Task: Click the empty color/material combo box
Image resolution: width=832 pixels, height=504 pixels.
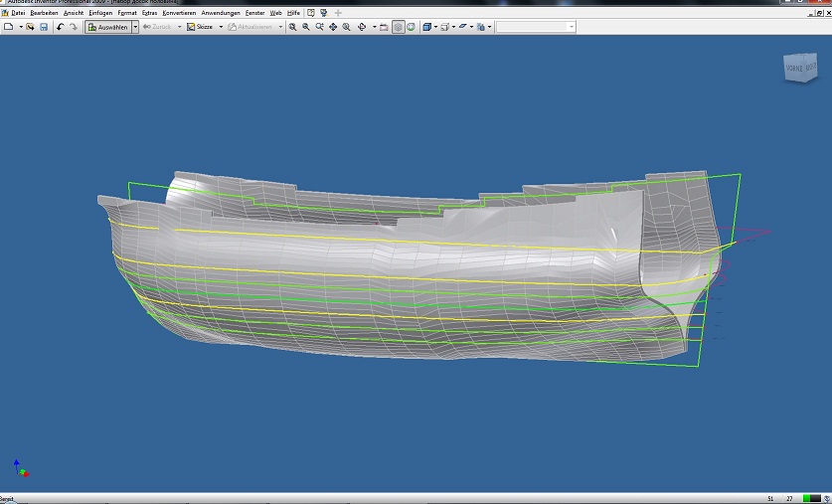Action: click(535, 27)
